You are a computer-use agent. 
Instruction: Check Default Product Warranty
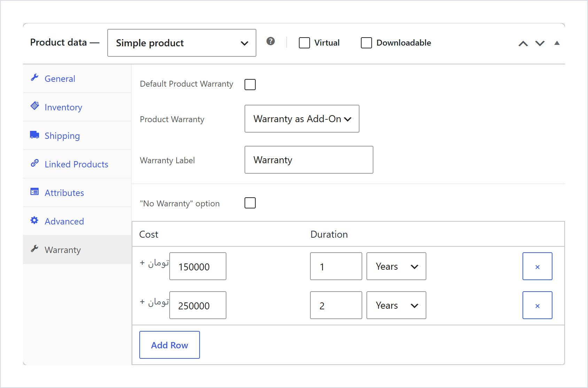tap(250, 85)
